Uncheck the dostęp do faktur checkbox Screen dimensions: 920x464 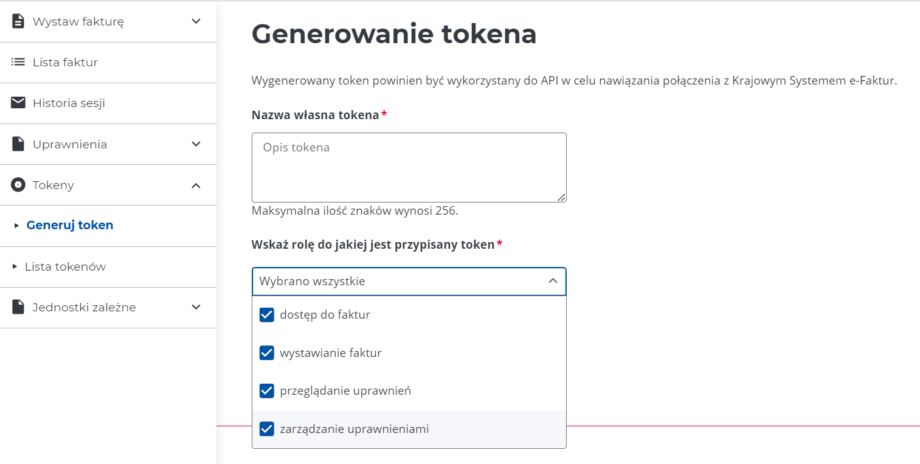point(267,315)
